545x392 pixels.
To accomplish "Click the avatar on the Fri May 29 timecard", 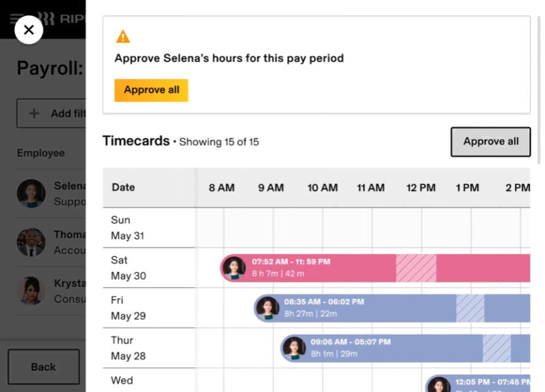I will pyautogui.click(x=267, y=308).
